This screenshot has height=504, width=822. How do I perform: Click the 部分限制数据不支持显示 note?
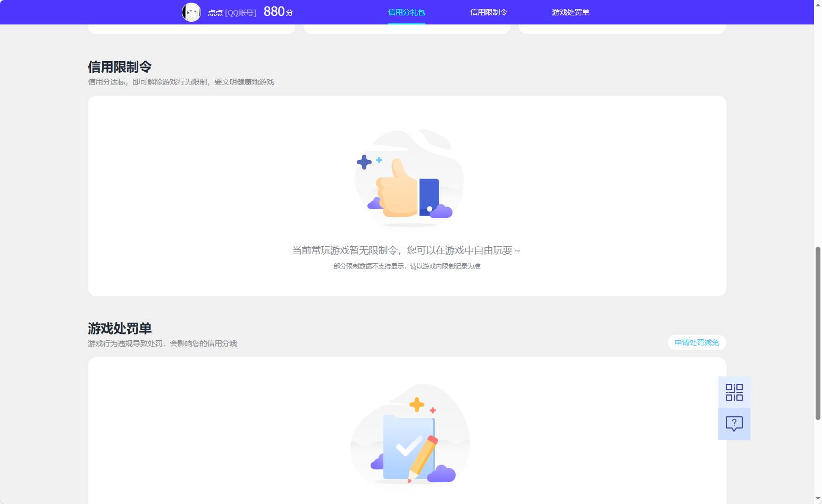407,266
